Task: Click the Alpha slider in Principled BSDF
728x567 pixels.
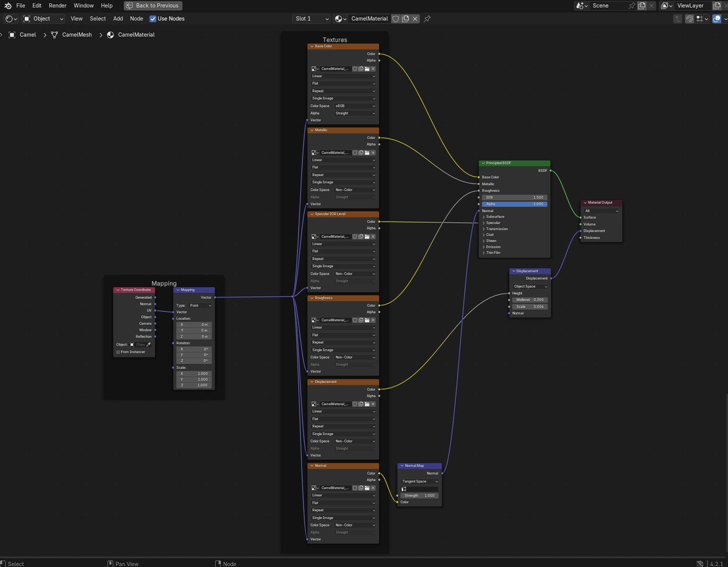Action: coord(514,204)
